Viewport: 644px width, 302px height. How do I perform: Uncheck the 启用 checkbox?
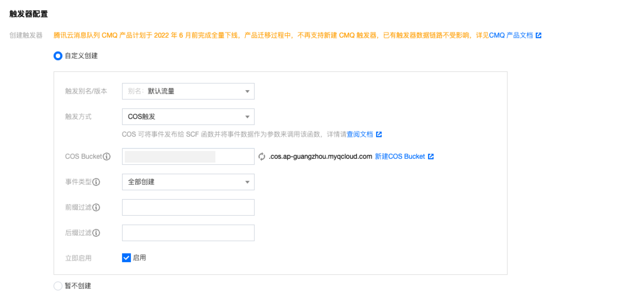(126, 258)
